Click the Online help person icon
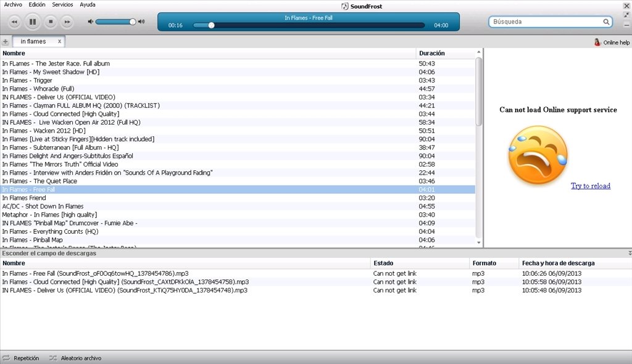The image size is (632, 364). [597, 42]
